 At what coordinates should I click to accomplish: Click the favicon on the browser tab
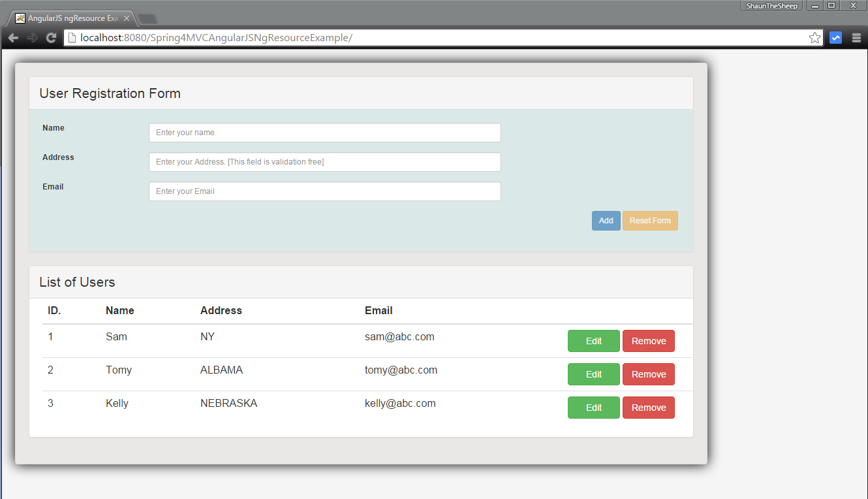pos(20,18)
